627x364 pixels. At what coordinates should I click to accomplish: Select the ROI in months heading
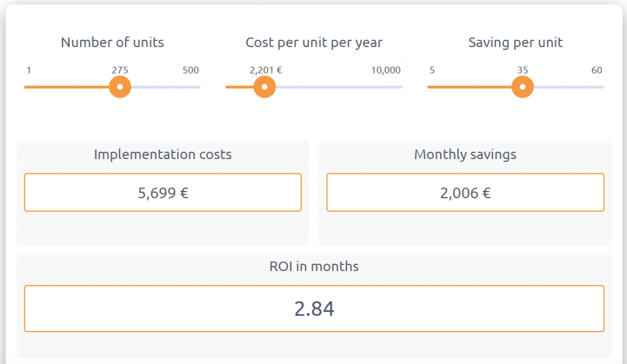click(x=313, y=267)
